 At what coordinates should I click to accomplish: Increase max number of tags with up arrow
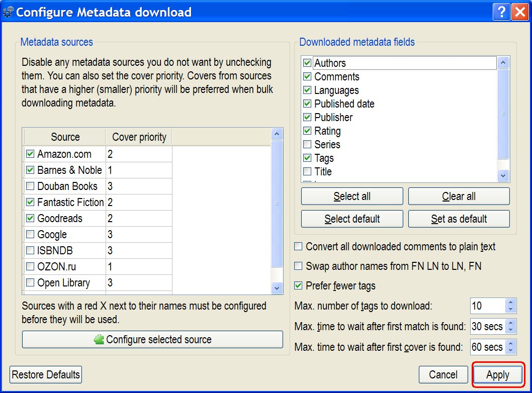510,302
